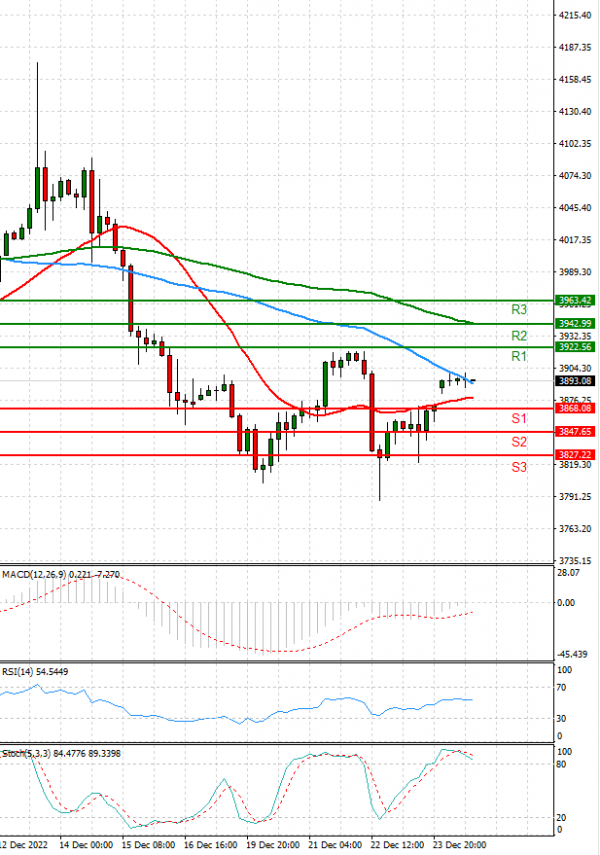
Task: Click the 4158.45 price axis value
Action: pos(575,80)
